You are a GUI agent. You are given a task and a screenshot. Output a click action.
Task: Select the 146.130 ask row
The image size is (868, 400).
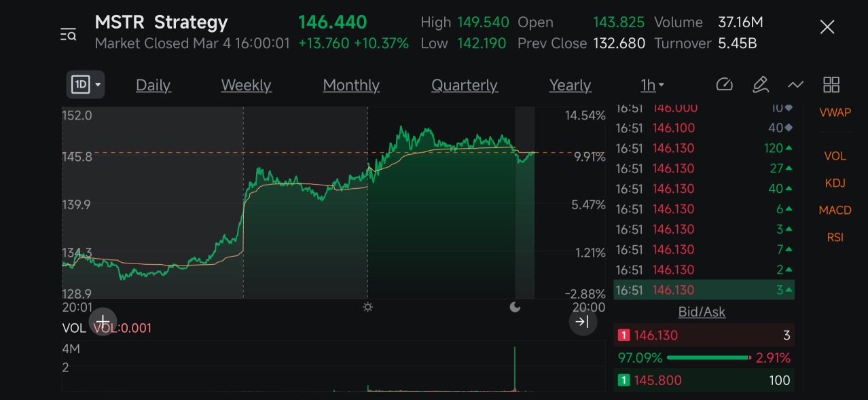(x=704, y=335)
